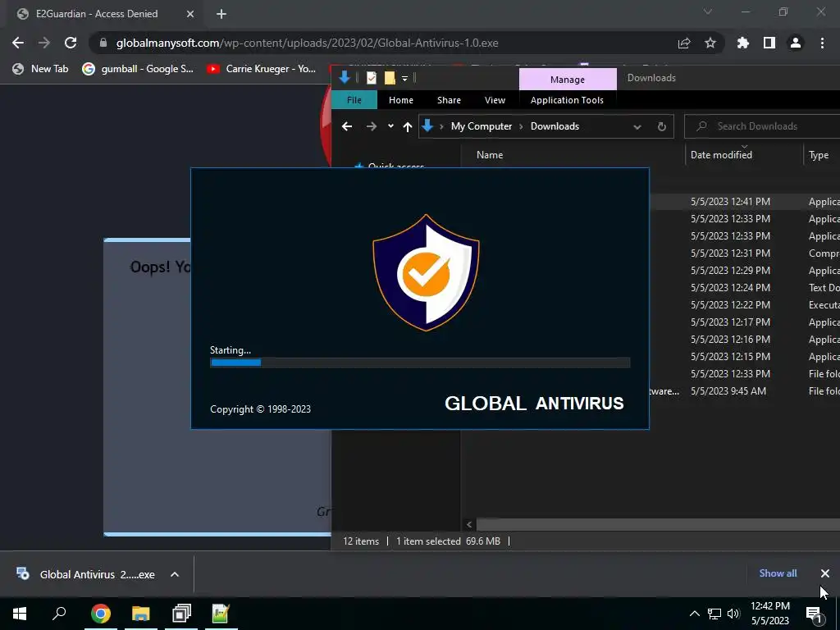
Task: Open the File tab in Explorer
Action: [x=354, y=100]
